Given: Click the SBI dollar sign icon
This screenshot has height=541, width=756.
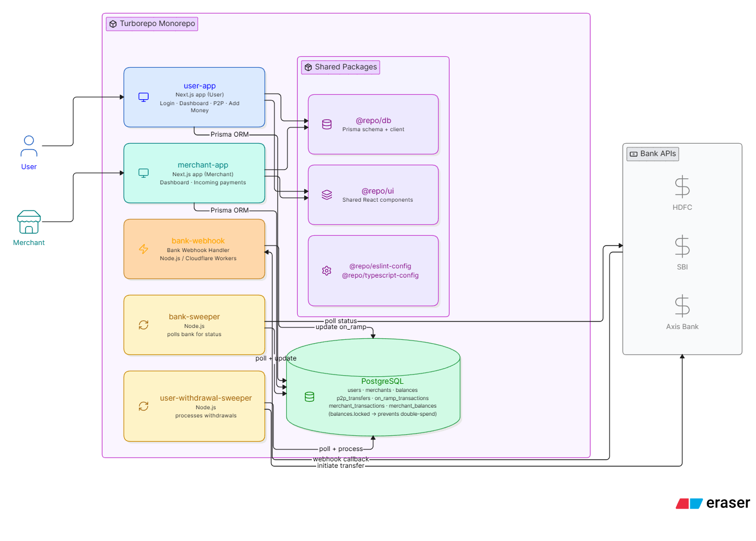Looking at the screenshot, I should (x=682, y=246).
